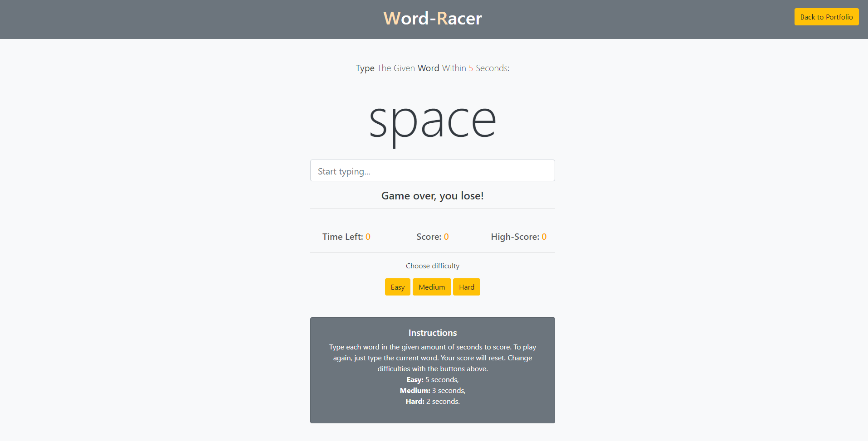
Task: Click the Easy: 5 seconds instruction line
Action: 433,380
